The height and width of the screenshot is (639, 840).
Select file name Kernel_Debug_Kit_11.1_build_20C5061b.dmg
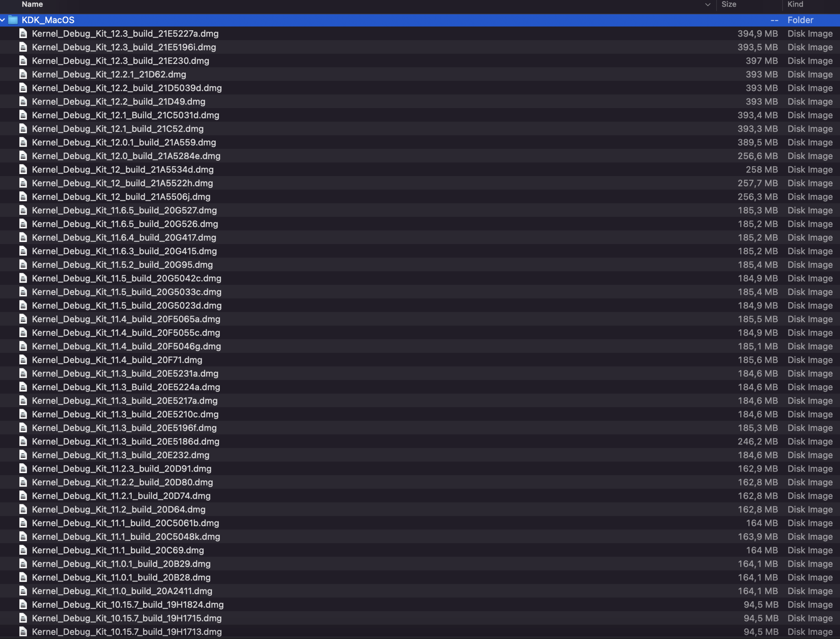pos(125,523)
